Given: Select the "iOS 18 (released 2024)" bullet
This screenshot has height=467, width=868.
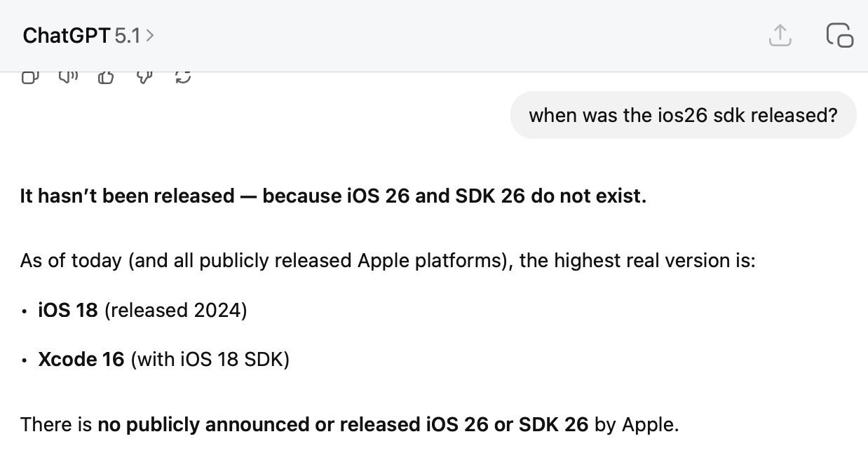Looking at the screenshot, I should [142, 310].
